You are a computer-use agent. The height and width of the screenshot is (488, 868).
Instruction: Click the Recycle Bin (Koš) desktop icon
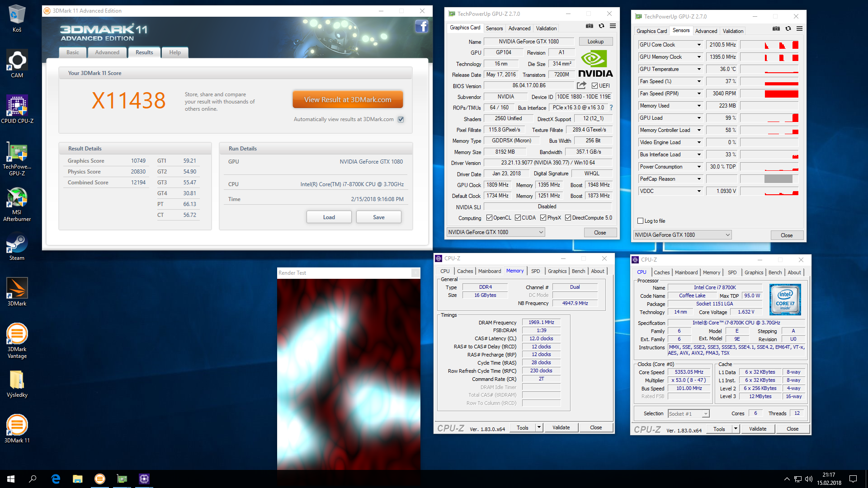pyautogui.click(x=17, y=19)
